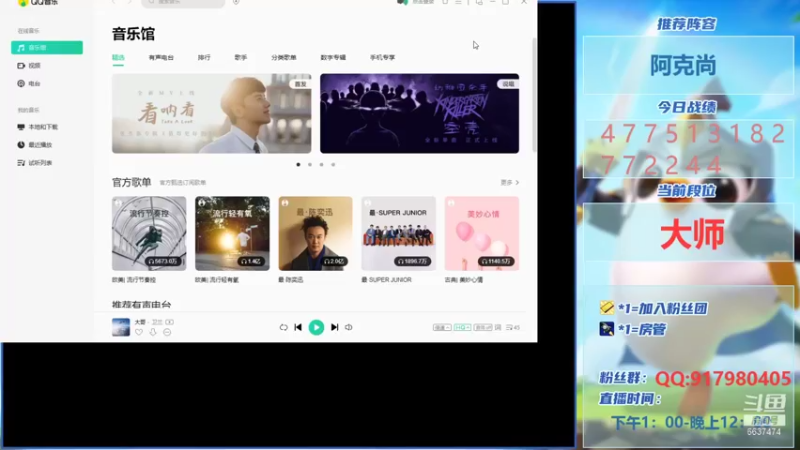Select the 分类歌单 tab
The width and height of the screenshot is (800, 450).
point(284,58)
